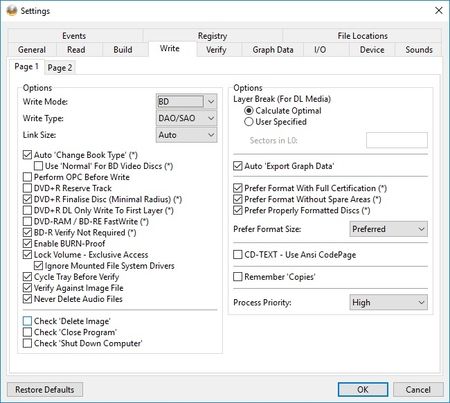This screenshot has width=450, height=403.
Task: Open the Process Priority dropdown
Action: [x=388, y=302]
